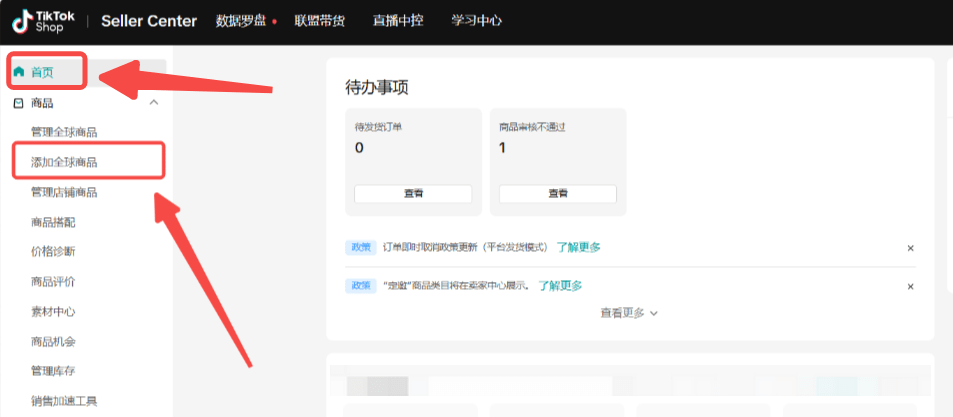The image size is (953, 417).
Task: Open 直播中控 in top navigation
Action: pos(398,21)
